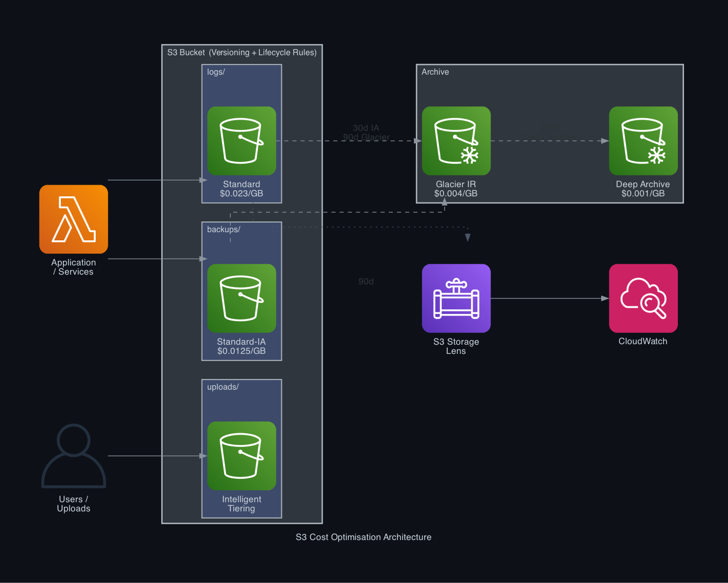Click the Standard-IA bucket icon
The image size is (728, 583).
coord(241,299)
